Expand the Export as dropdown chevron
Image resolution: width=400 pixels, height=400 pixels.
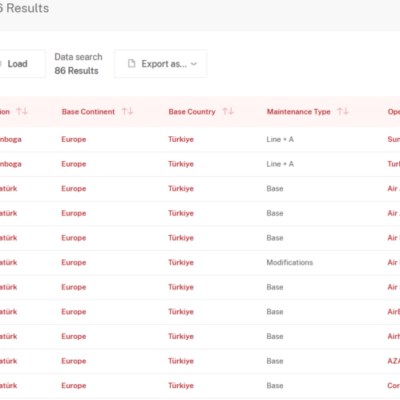pos(194,64)
